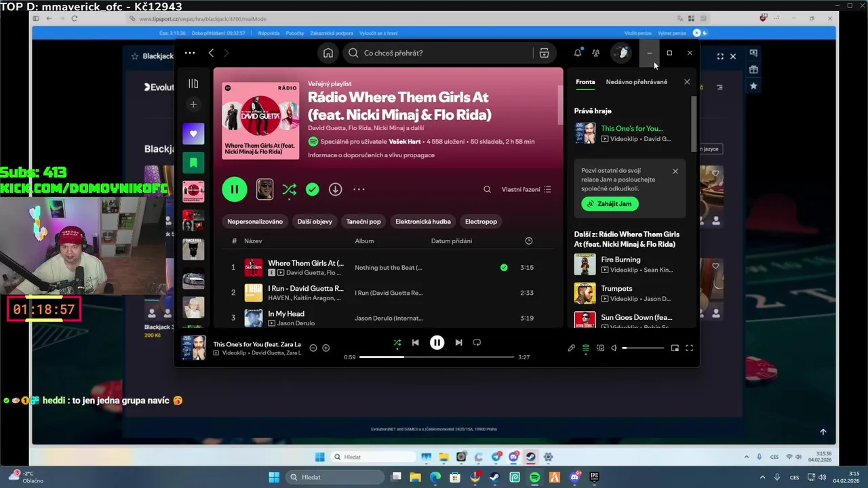Switch to Nedávno přehrávané tab
The width and height of the screenshot is (868, 488).
(x=637, y=82)
